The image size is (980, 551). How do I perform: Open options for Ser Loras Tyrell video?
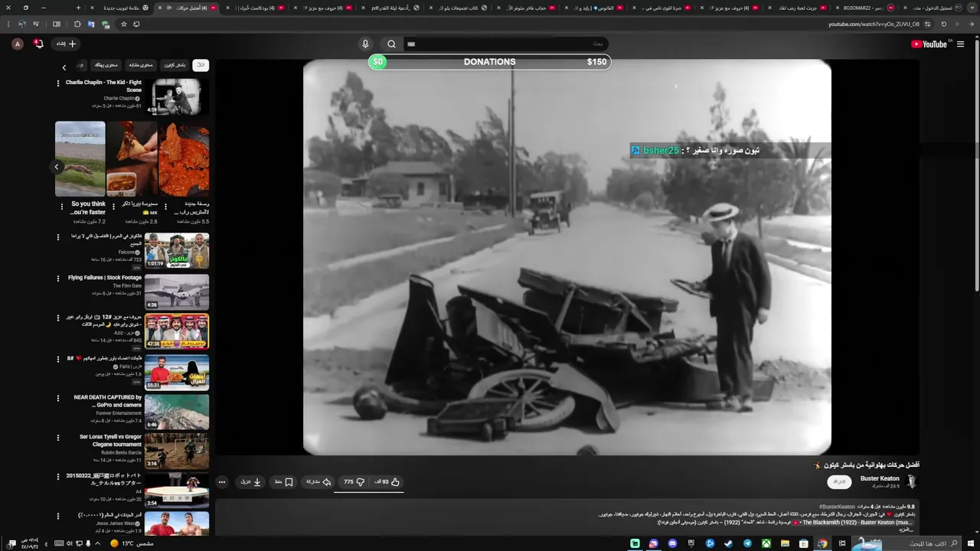(57, 438)
